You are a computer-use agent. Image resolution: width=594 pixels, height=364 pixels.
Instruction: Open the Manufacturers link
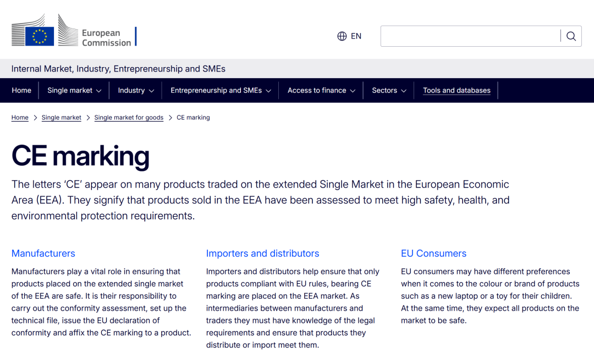tap(43, 253)
